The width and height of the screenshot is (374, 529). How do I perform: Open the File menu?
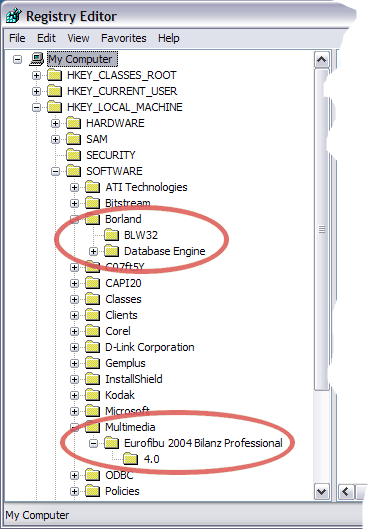17,38
